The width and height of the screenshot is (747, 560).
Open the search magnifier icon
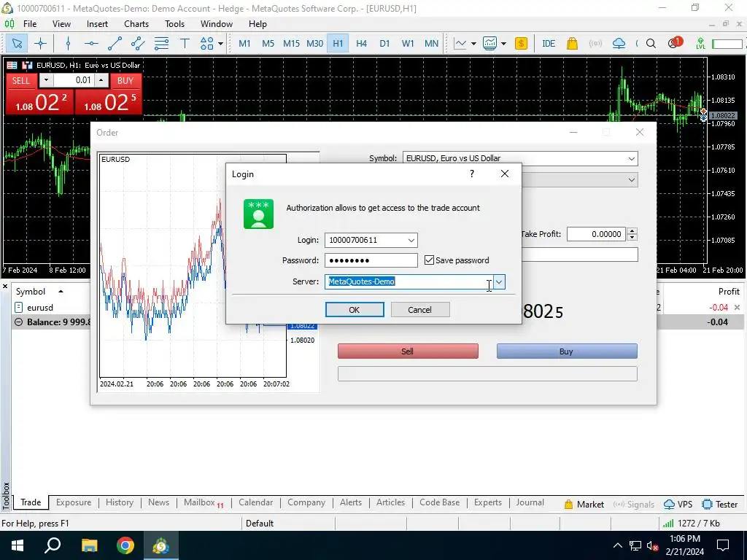[x=651, y=44]
